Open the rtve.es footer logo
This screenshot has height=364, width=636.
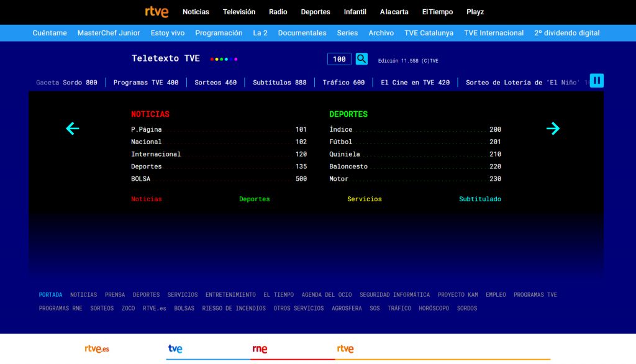96,348
